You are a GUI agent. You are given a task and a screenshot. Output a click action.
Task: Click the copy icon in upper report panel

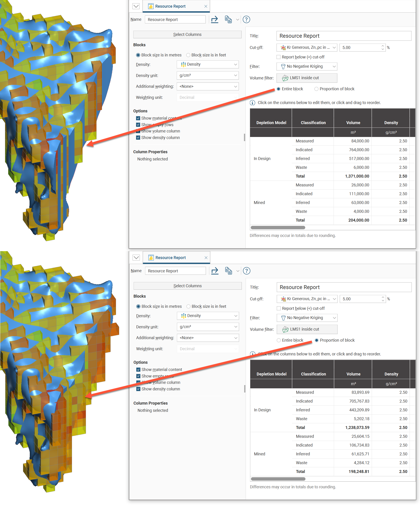[x=228, y=19]
